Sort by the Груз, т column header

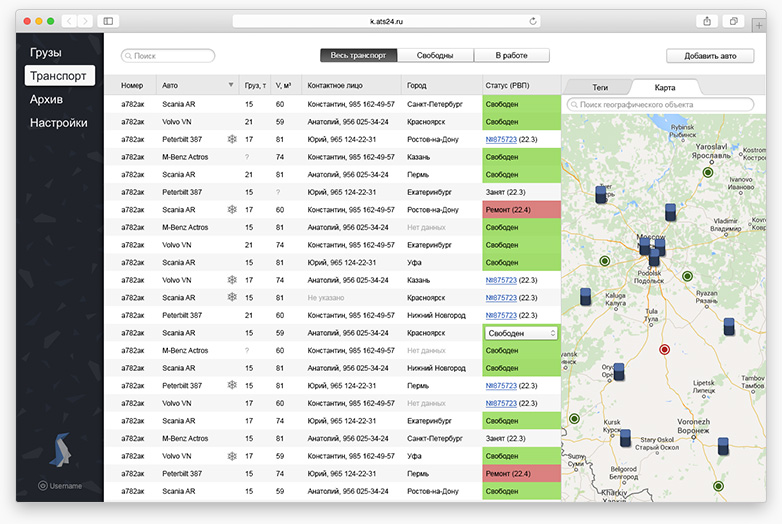255,85
